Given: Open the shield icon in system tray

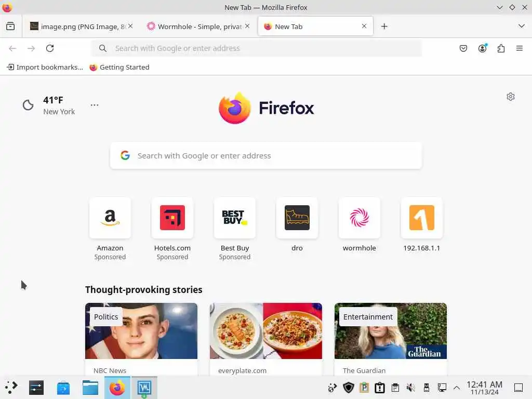Looking at the screenshot, I should [x=349, y=388].
